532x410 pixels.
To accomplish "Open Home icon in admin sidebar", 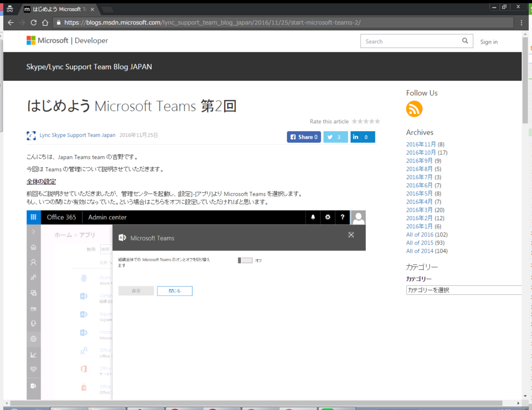I will [34, 247].
